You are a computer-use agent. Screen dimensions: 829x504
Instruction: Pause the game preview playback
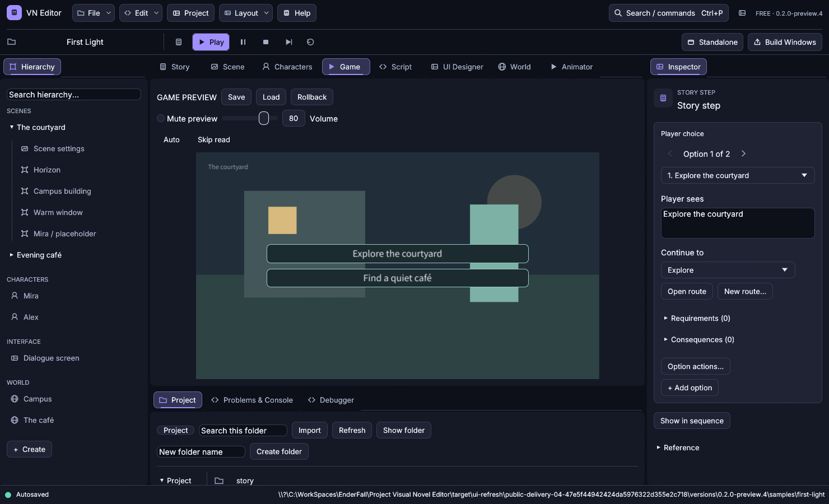click(243, 42)
